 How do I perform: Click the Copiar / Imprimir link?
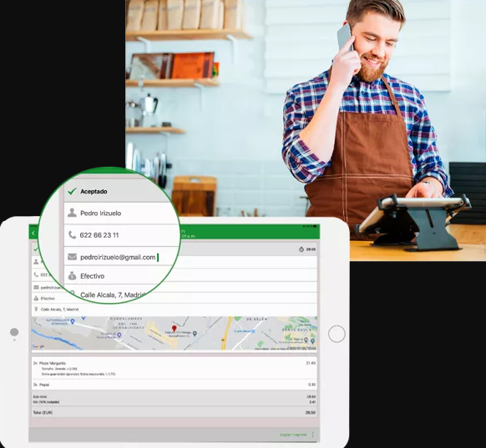(x=293, y=435)
